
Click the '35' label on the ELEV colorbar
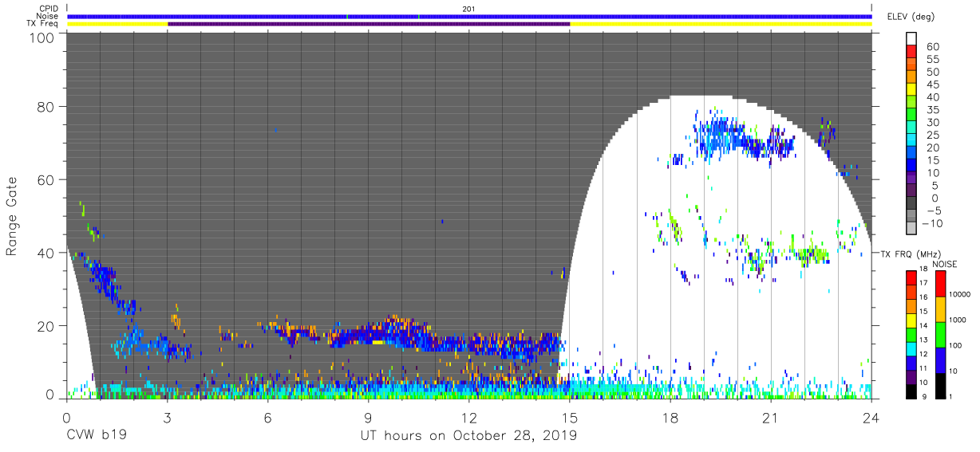coord(932,110)
